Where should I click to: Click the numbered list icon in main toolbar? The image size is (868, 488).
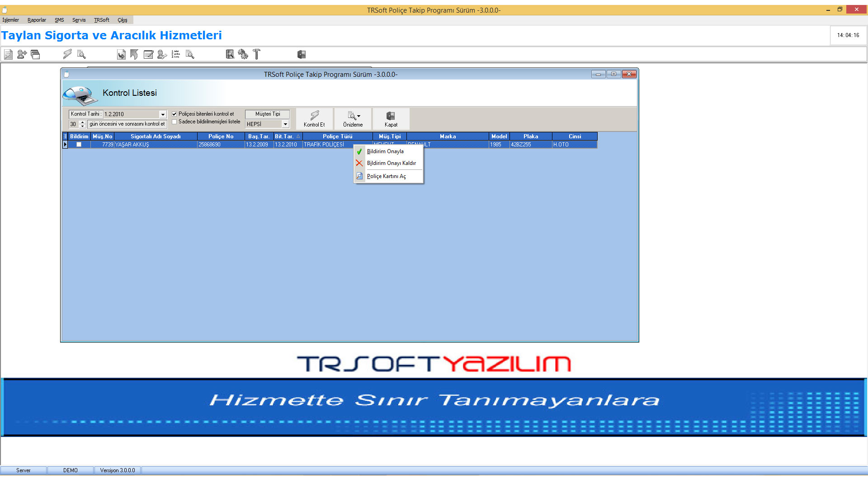176,55
